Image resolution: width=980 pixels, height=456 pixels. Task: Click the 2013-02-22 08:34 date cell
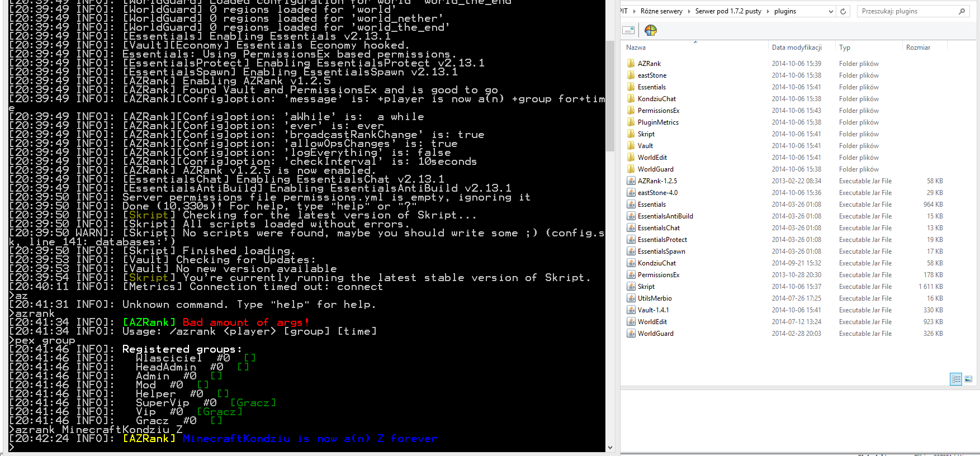click(x=797, y=181)
